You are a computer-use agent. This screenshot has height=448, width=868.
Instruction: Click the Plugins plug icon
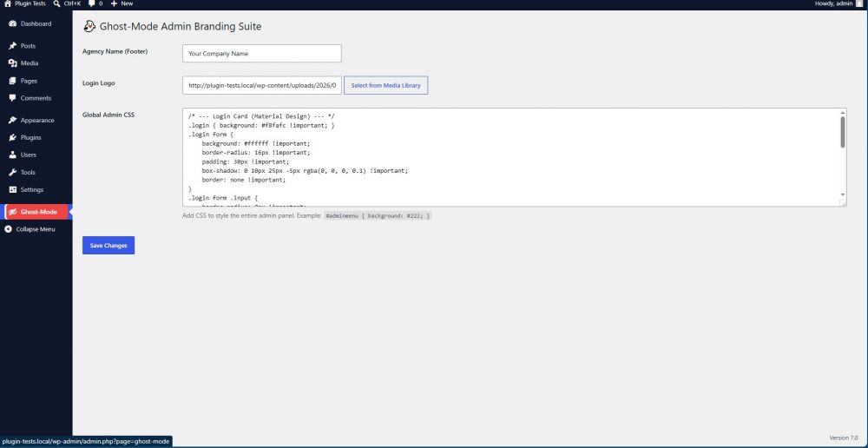[x=13, y=137]
